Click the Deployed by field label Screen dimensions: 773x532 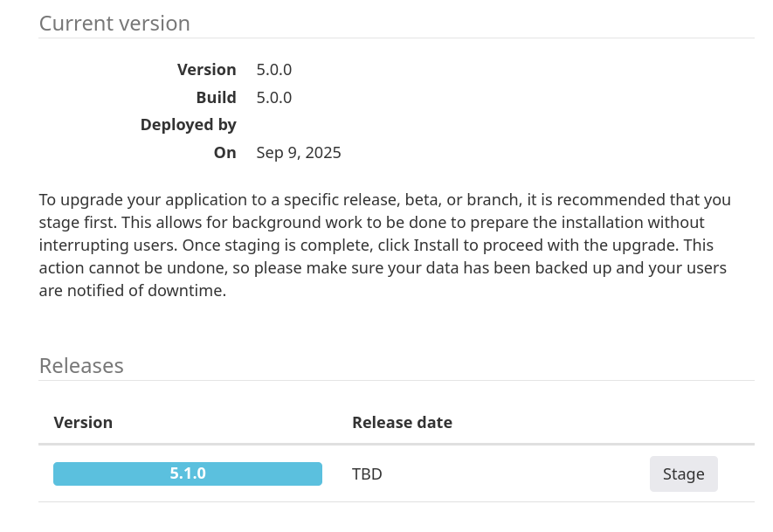click(188, 124)
